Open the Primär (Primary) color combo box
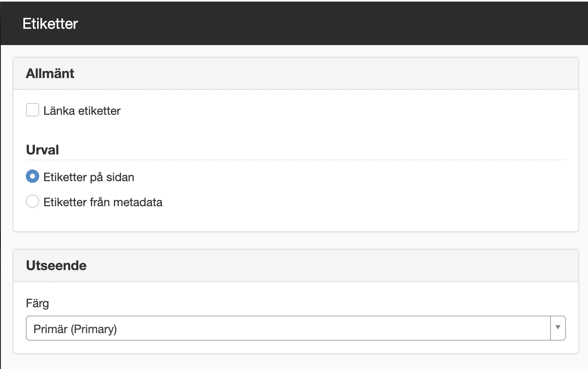588x369 pixels. [296, 328]
